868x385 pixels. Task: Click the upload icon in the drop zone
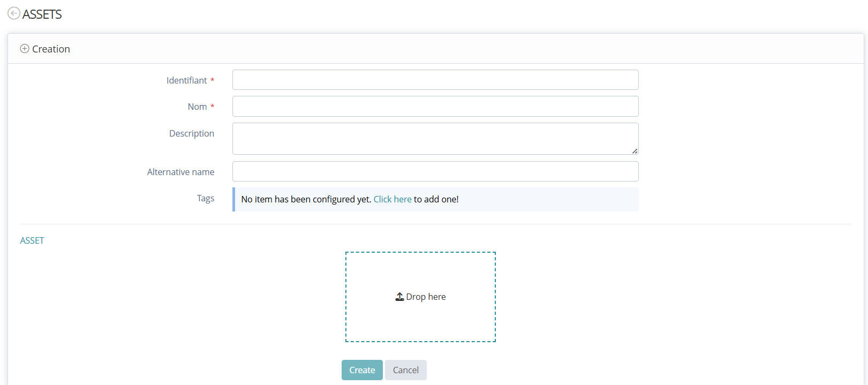[399, 297]
